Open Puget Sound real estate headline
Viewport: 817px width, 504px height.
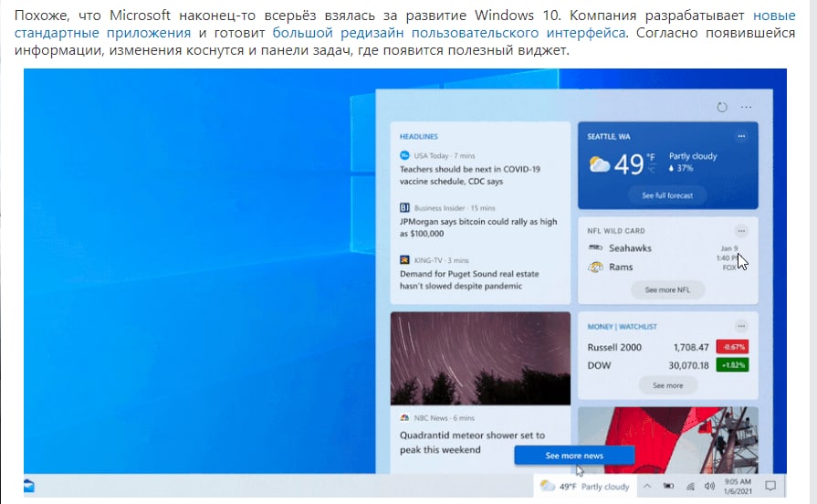[469, 280]
